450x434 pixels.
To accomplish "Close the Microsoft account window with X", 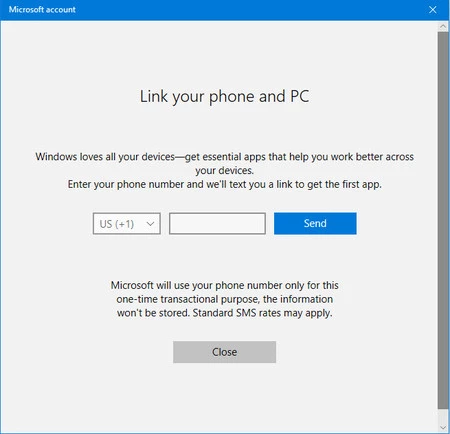I will click(433, 10).
